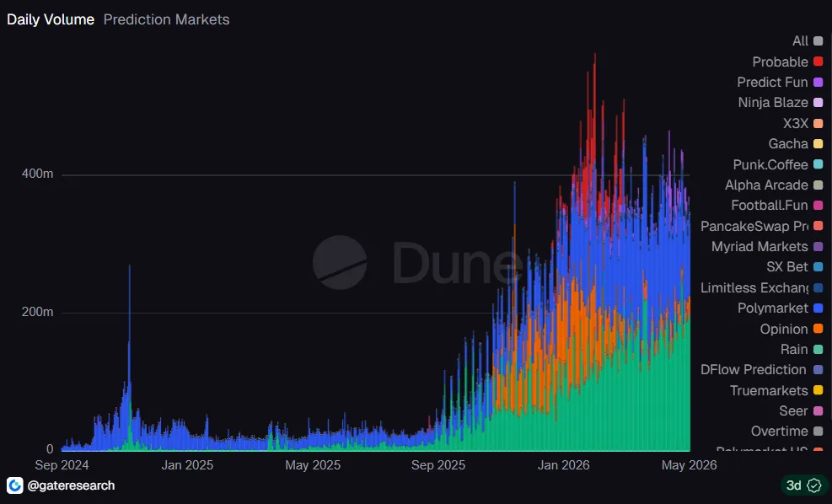832x504 pixels.
Task: Toggle Overtime legend entry
Action: pyautogui.click(x=786, y=432)
